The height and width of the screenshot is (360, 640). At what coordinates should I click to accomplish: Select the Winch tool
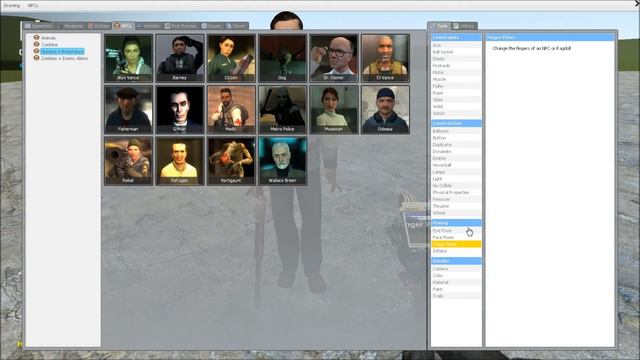click(x=456, y=113)
